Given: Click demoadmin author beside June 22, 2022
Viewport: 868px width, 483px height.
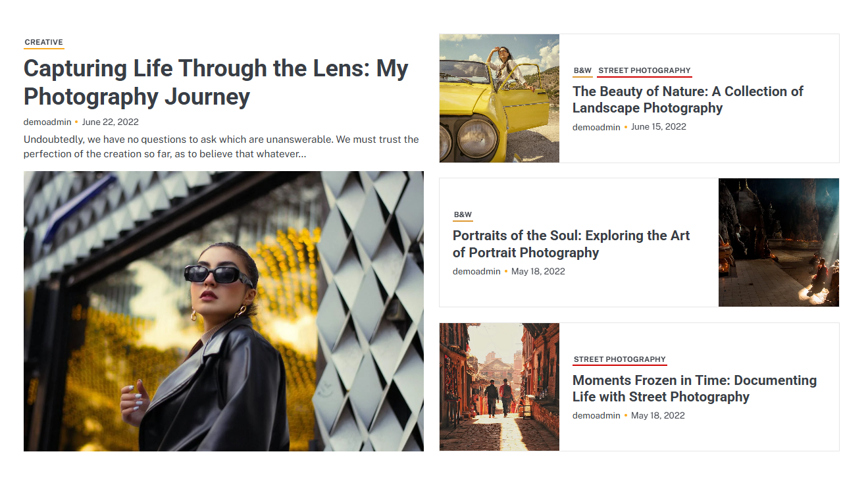Looking at the screenshot, I should pyautogui.click(x=47, y=122).
